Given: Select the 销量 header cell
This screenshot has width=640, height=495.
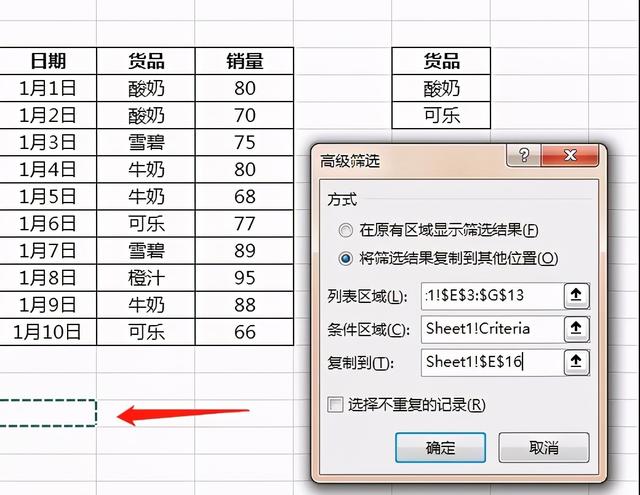Looking at the screenshot, I should tap(244, 61).
